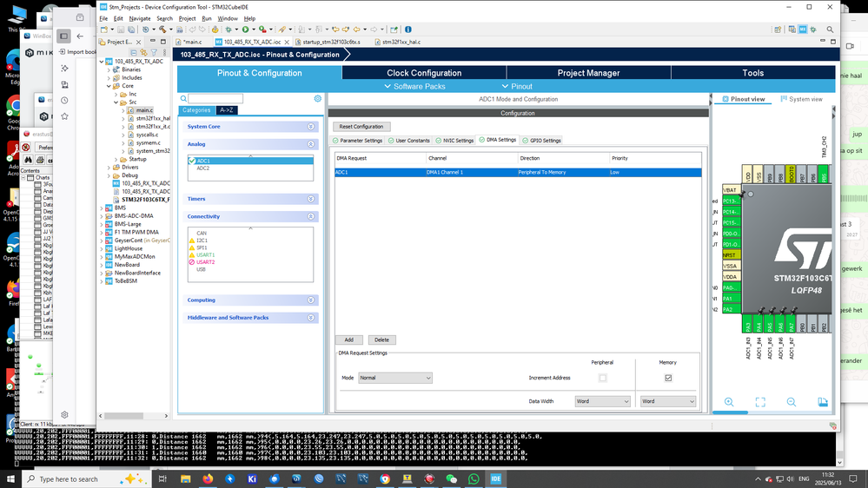Click the settings gear beside the peripheral search
This screenshot has height=488, width=868.
318,98
